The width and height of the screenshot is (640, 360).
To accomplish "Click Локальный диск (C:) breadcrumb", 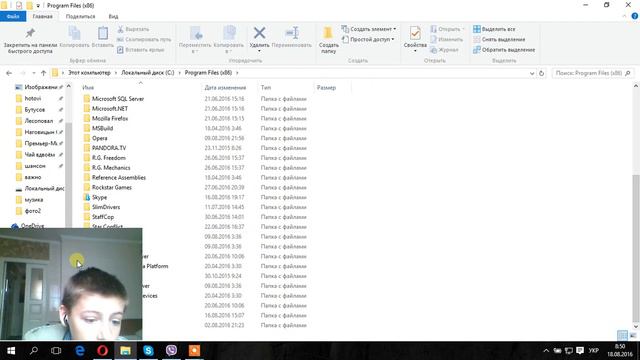I will 147,73.
